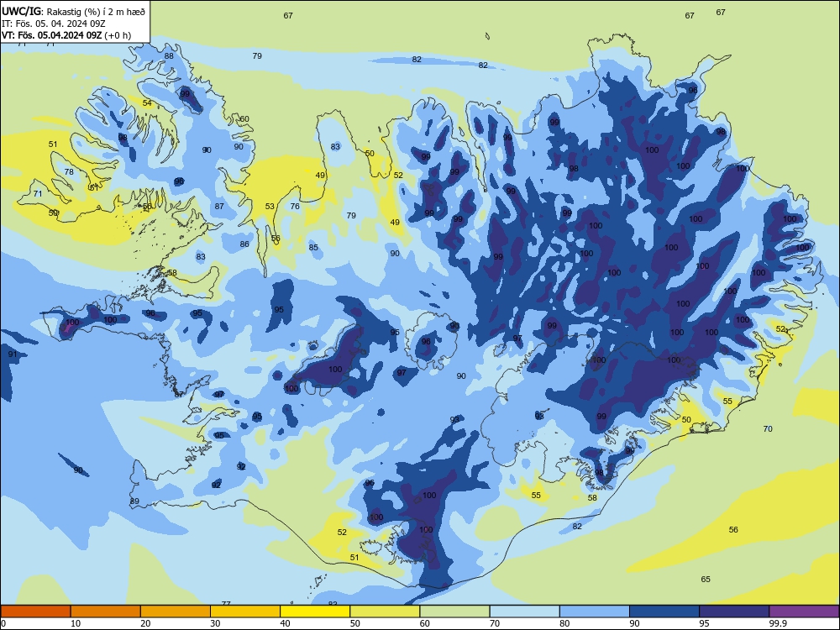Click the dark orange 0–10 legend swatch
840x630 pixels.
tap(35, 612)
